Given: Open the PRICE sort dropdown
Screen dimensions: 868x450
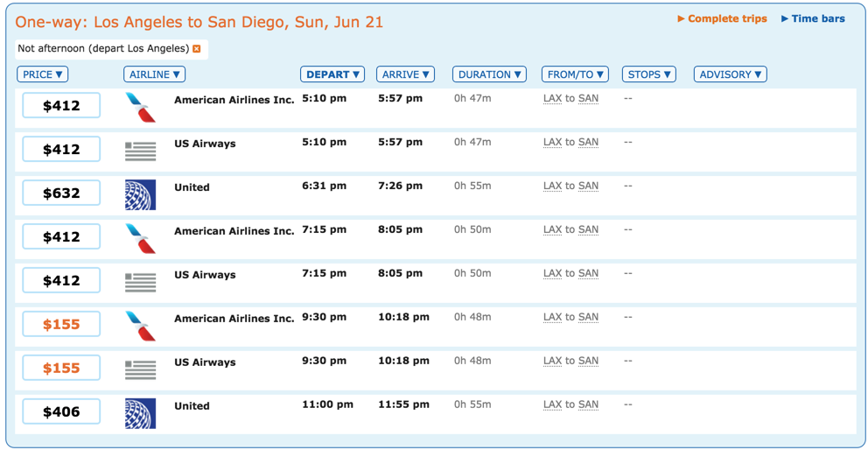Looking at the screenshot, I should pos(43,74).
